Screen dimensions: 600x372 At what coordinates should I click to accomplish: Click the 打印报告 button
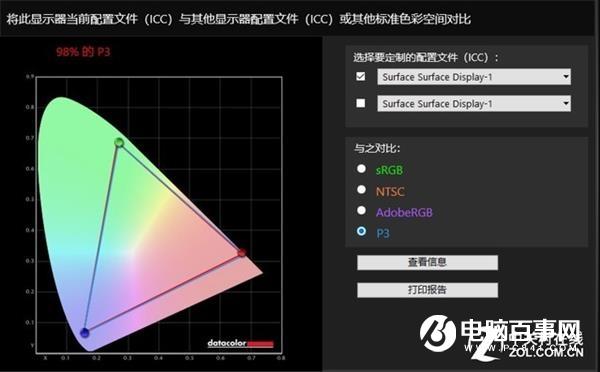pyautogui.click(x=427, y=290)
